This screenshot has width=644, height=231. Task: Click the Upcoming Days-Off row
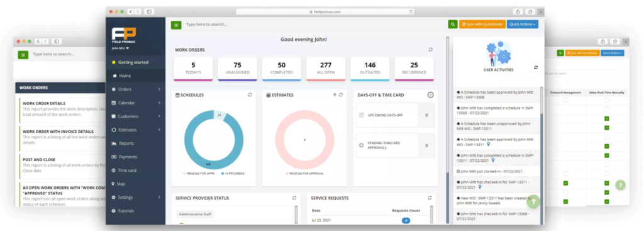[x=396, y=115]
